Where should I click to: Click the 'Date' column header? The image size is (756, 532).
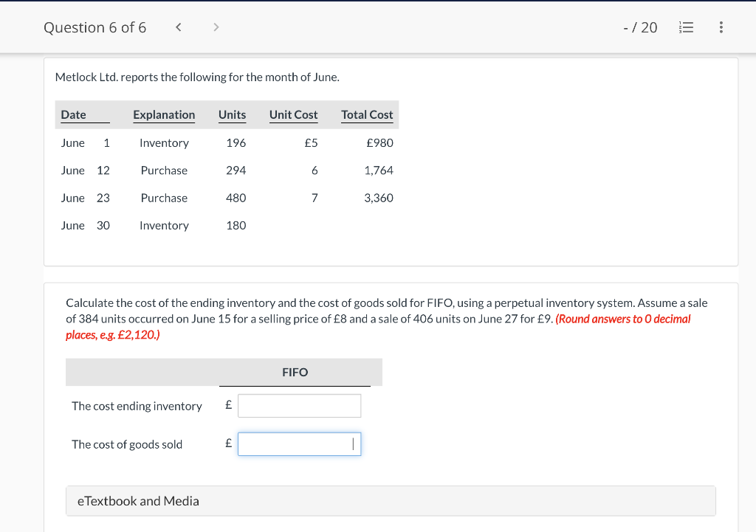coord(73,114)
